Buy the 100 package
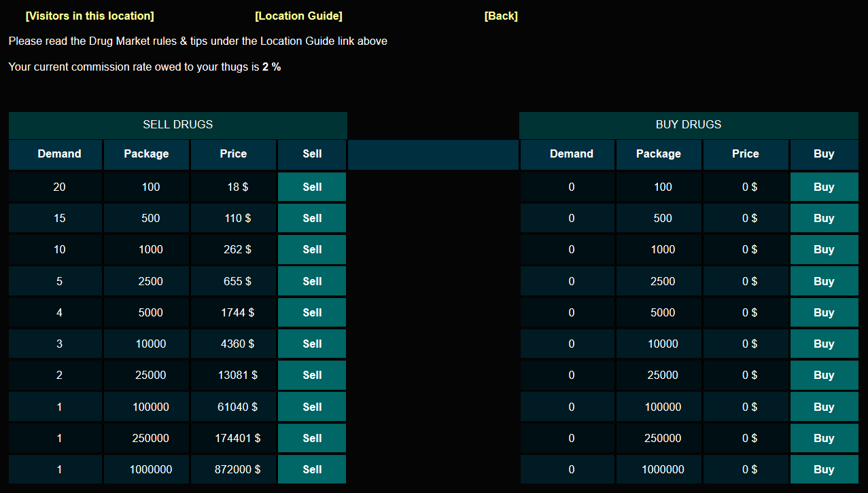The height and width of the screenshot is (493, 868). tap(824, 187)
